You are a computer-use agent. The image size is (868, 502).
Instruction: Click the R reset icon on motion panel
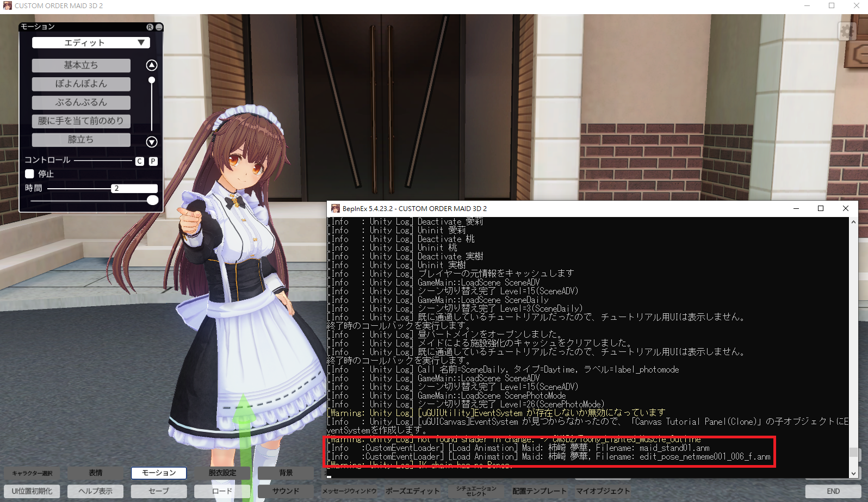tap(150, 27)
